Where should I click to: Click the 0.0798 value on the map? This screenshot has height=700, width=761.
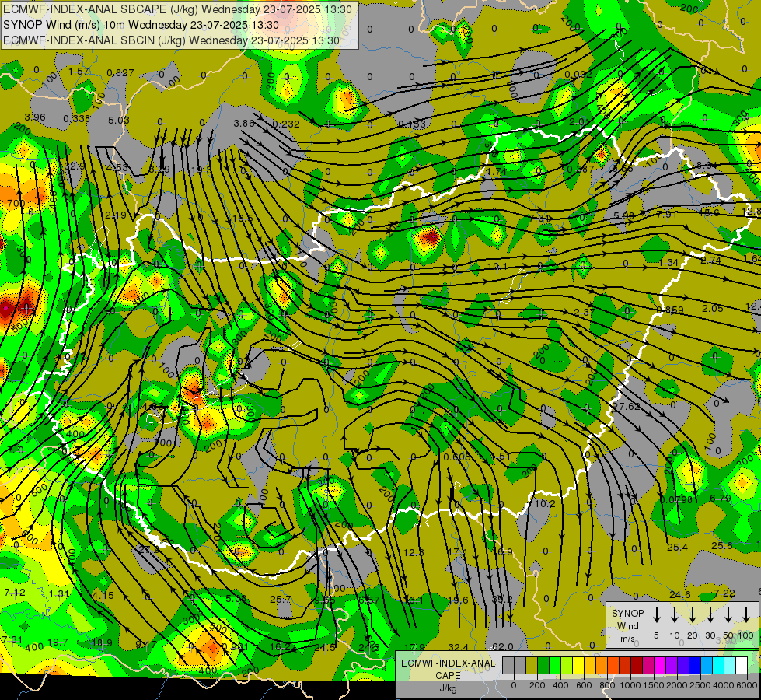[x=676, y=499]
